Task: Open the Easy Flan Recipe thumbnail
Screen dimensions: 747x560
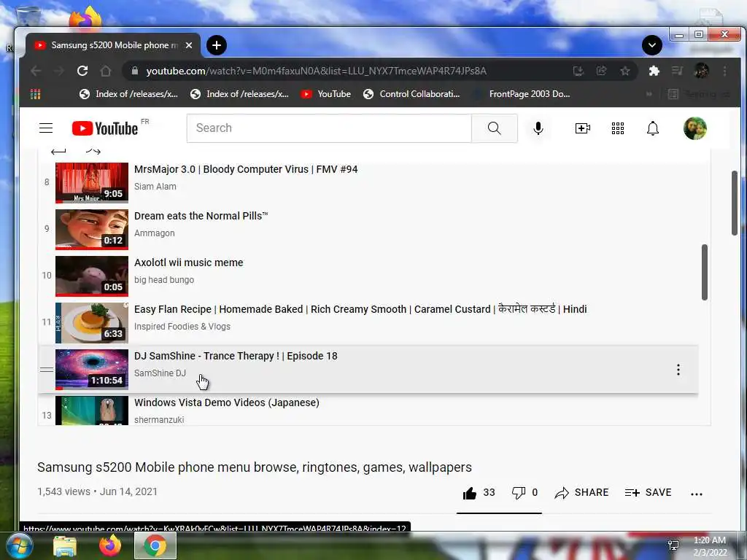Action: [x=92, y=323]
